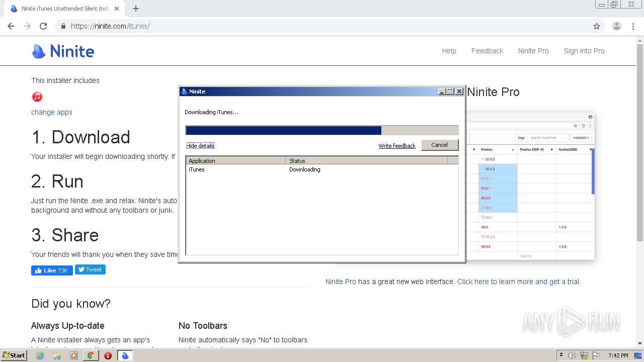Go back using browser back arrow
This screenshot has height=362, width=644.
coord(11,26)
